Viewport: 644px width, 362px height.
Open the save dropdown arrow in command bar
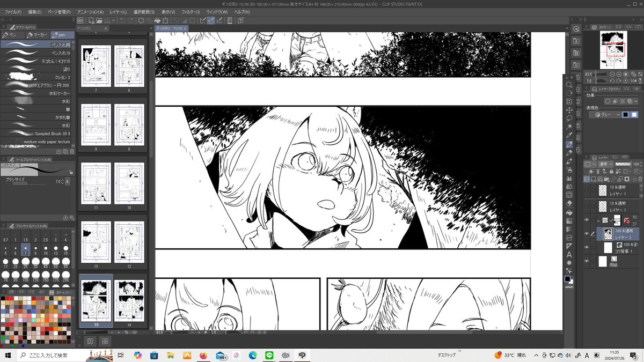click(x=113, y=20)
